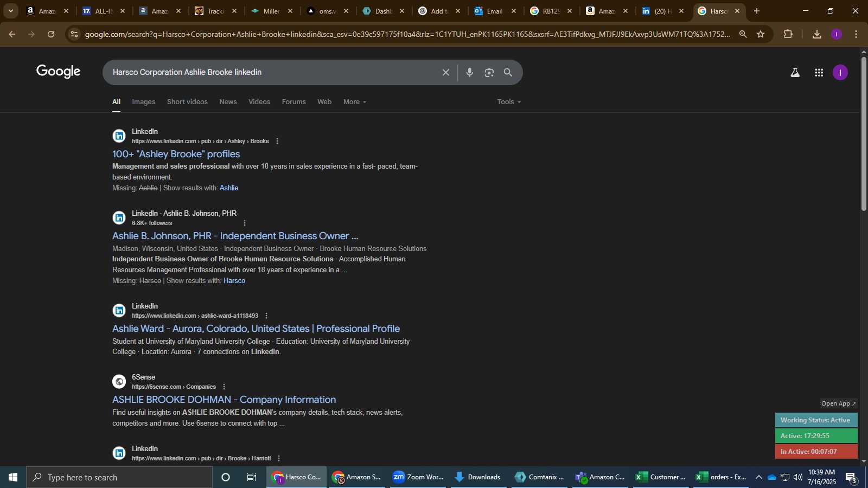Viewport: 868px width, 488px height.
Task: Show results with Harsco link
Action: (x=234, y=281)
